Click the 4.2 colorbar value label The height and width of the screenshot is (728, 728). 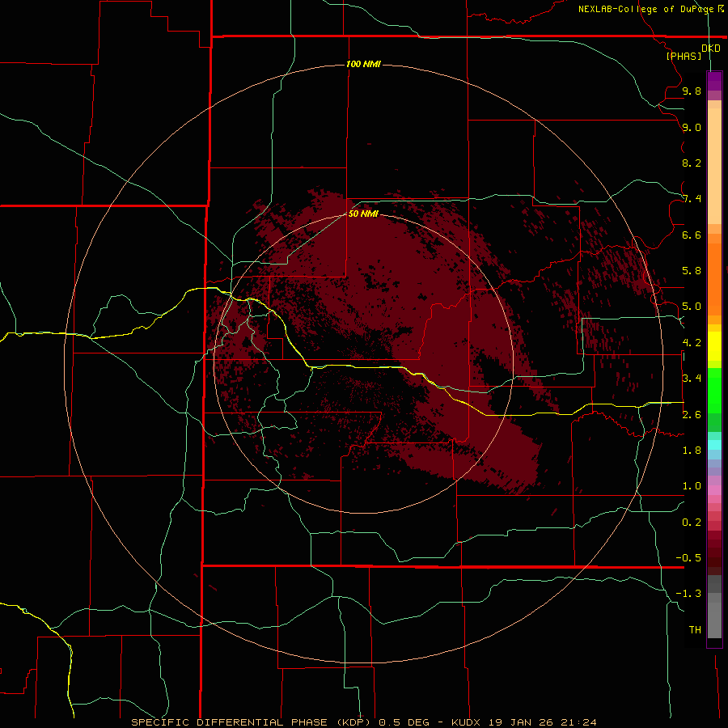tap(692, 343)
